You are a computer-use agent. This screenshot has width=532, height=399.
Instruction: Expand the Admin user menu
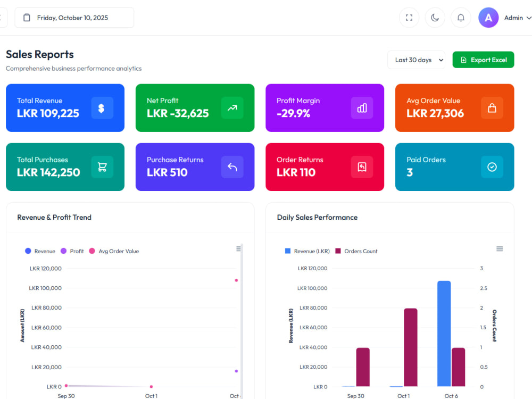click(x=518, y=18)
